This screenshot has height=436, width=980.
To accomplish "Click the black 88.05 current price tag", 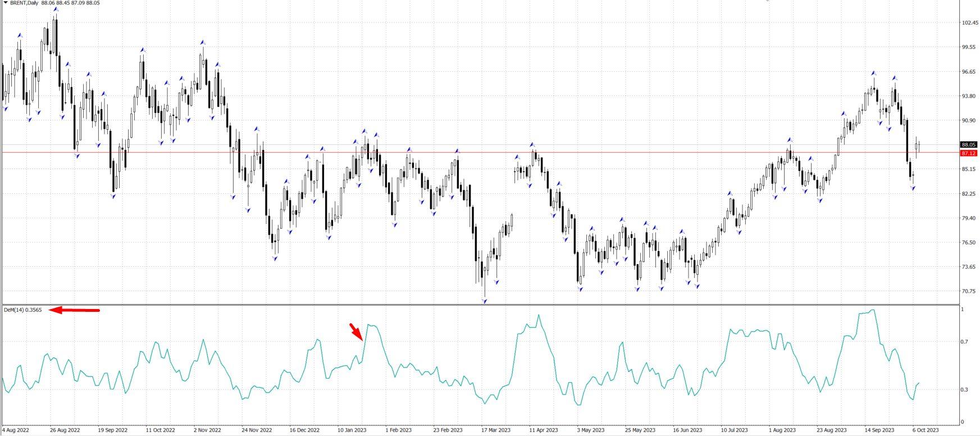I will pyautogui.click(x=968, y=145).
